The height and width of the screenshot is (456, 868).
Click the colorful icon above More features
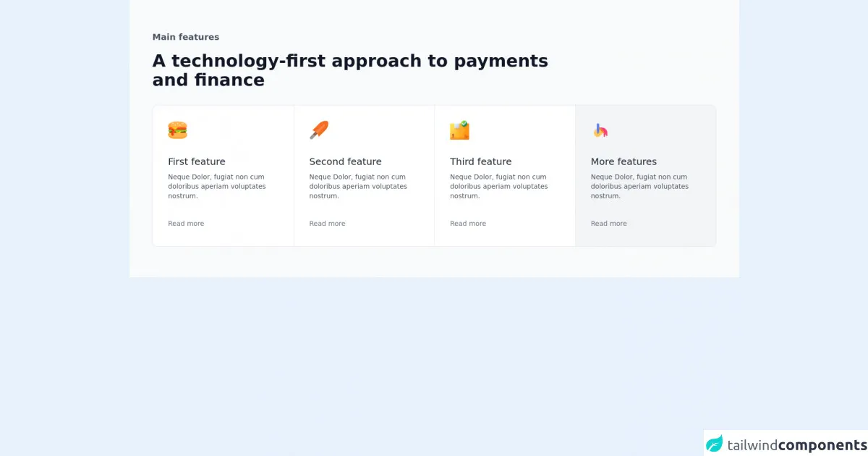tap(600, 130)
